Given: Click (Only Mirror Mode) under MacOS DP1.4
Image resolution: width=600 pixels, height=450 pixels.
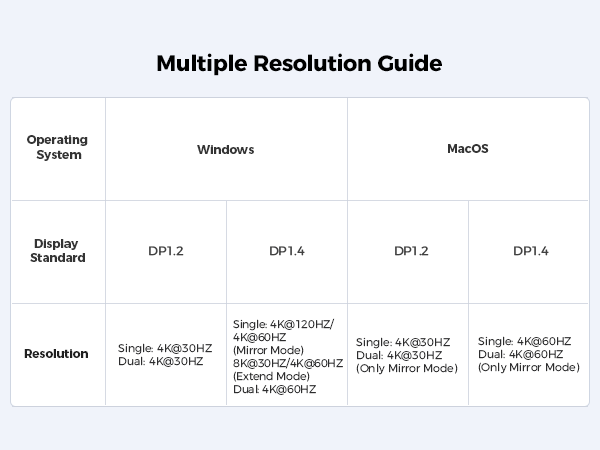Looking at the screenshot, I should click(x=529, y=367).
